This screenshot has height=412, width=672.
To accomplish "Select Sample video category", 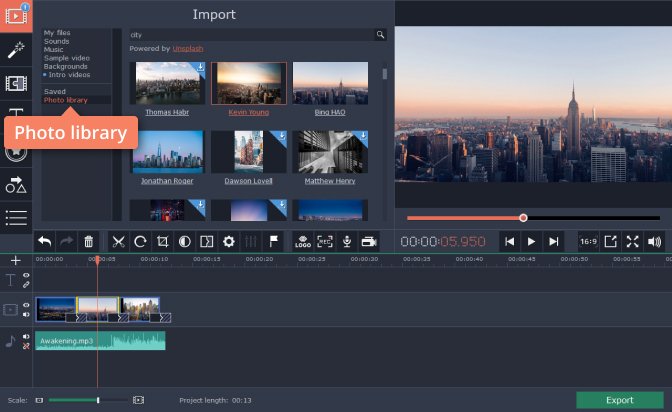I will [66, 58].
